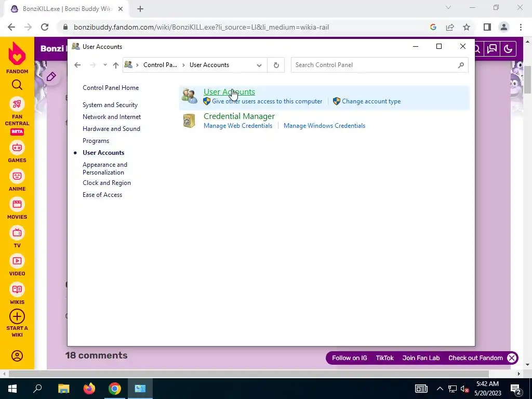Open Clock and Region category
532x399 pixels.
coord(107,182)
